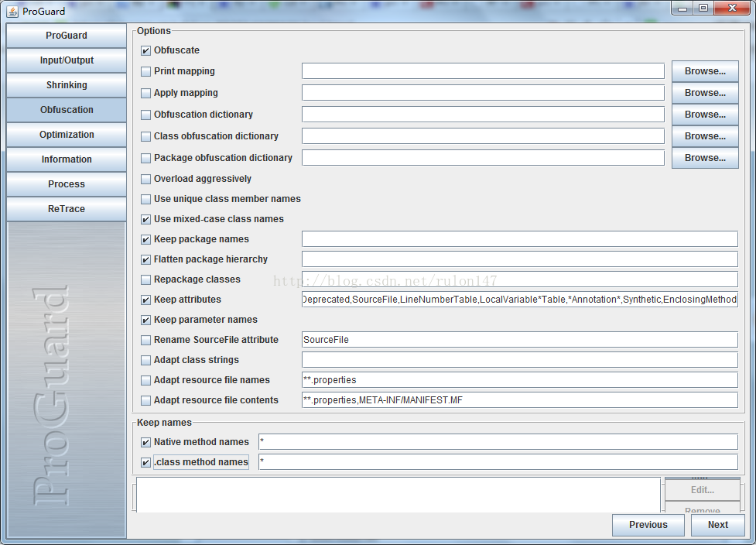The width and height of the screenshot is (756, 545).
Task: Switch to the Process tab
Action: tap(67, 184)
